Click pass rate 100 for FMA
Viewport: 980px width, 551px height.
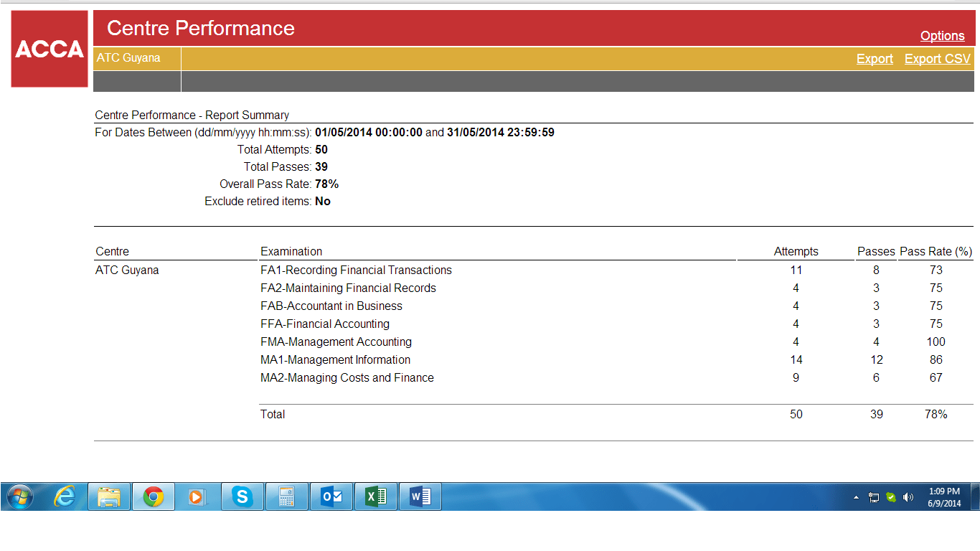pos(936,342)
